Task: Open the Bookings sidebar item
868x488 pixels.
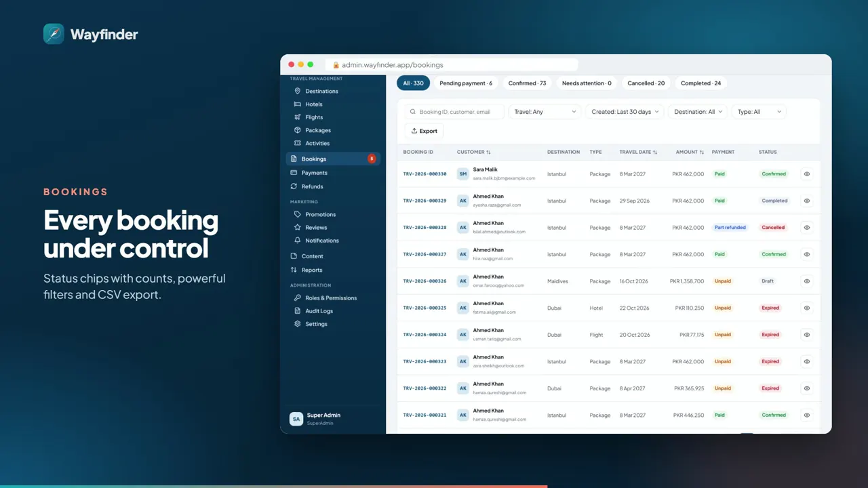Action: (x=332, y=159)
